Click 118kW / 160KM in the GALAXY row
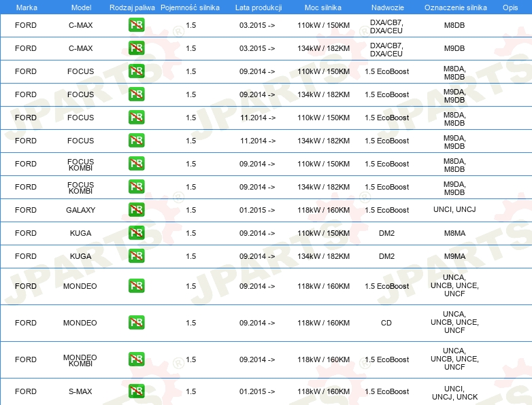Screen dimensions: 532x405 pyautogui.click(x=323, y=210)
